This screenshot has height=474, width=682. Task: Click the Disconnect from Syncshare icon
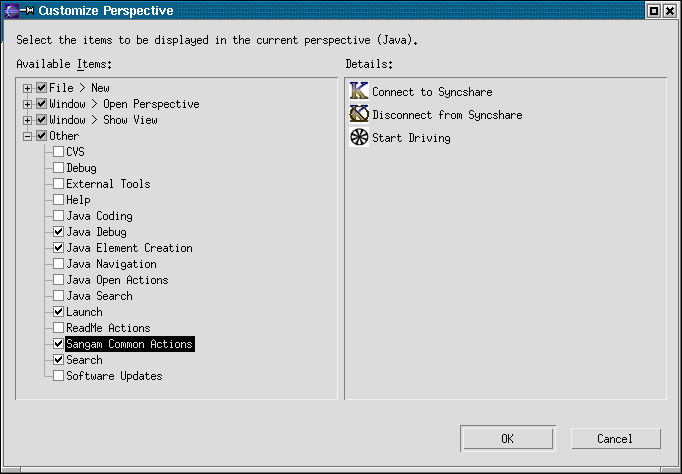point(359,114)
